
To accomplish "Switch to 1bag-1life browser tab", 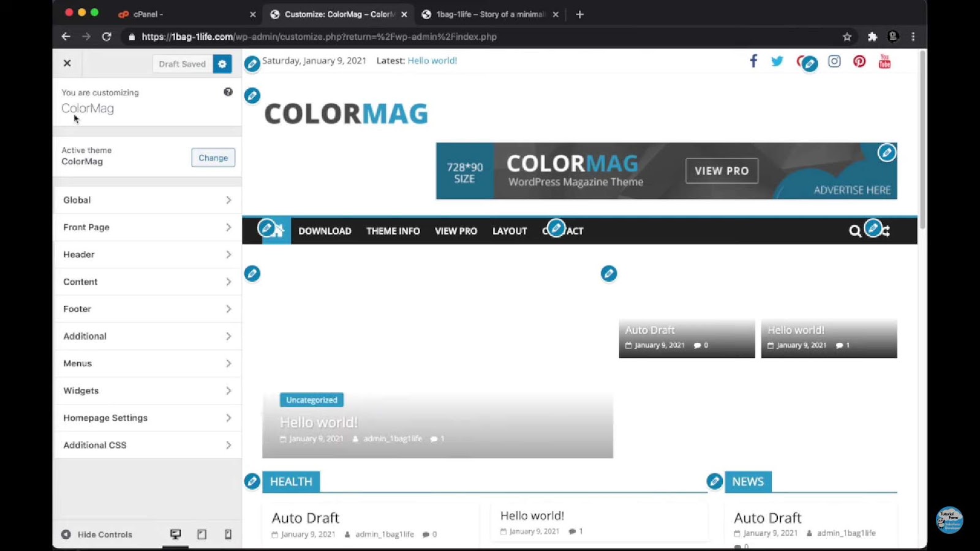I will pyautogui.click(x=489, y=14).
